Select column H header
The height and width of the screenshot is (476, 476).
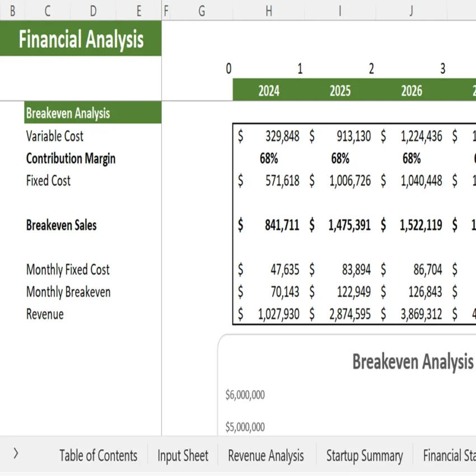click(x=268, y=10)
